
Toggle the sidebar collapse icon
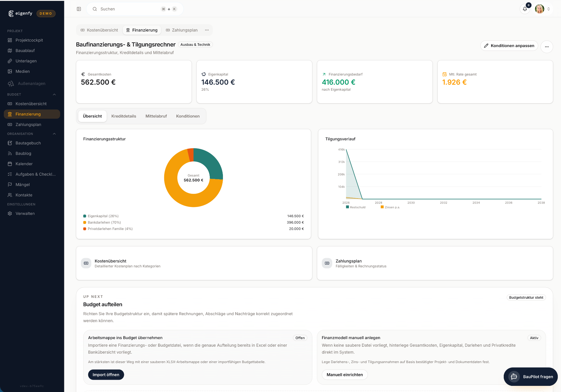[79, 9]
